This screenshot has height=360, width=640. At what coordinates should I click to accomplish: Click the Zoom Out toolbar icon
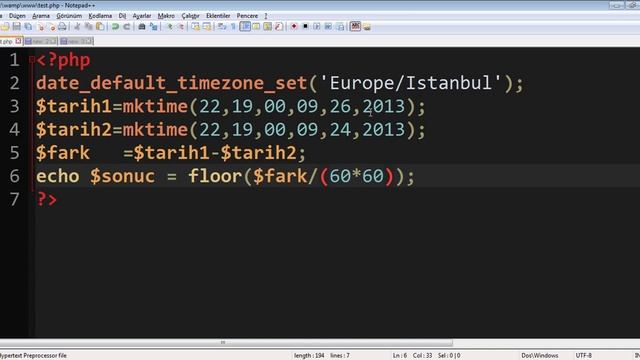pos(181,27)
